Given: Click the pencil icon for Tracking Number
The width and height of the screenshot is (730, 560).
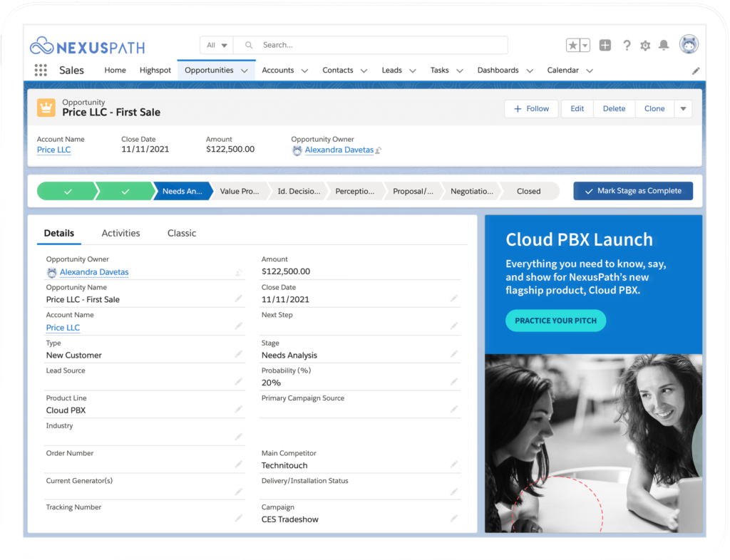Looking at the screenshot, I should click(x=238, y=518).
